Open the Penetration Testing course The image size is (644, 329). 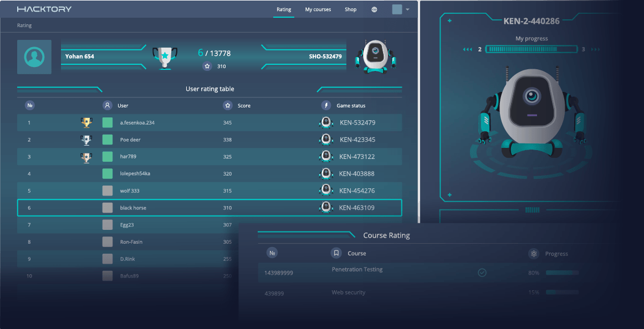coord(357,270)
